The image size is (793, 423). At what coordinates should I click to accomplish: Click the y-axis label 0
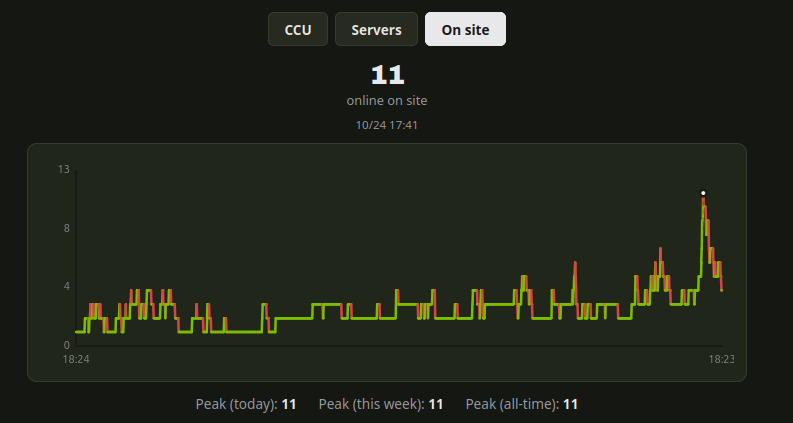point(66,345)
